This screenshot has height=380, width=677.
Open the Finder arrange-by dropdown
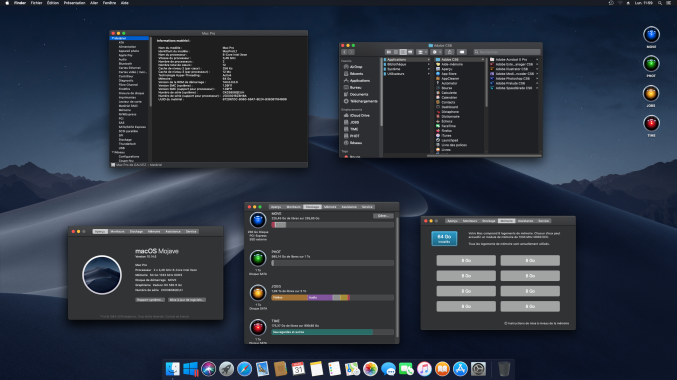tap(422, 52)
